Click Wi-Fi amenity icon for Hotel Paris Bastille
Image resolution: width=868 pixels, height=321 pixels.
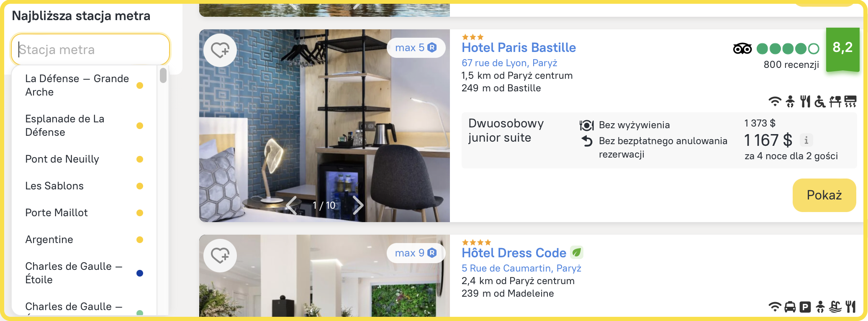click(x=775, y=101)
